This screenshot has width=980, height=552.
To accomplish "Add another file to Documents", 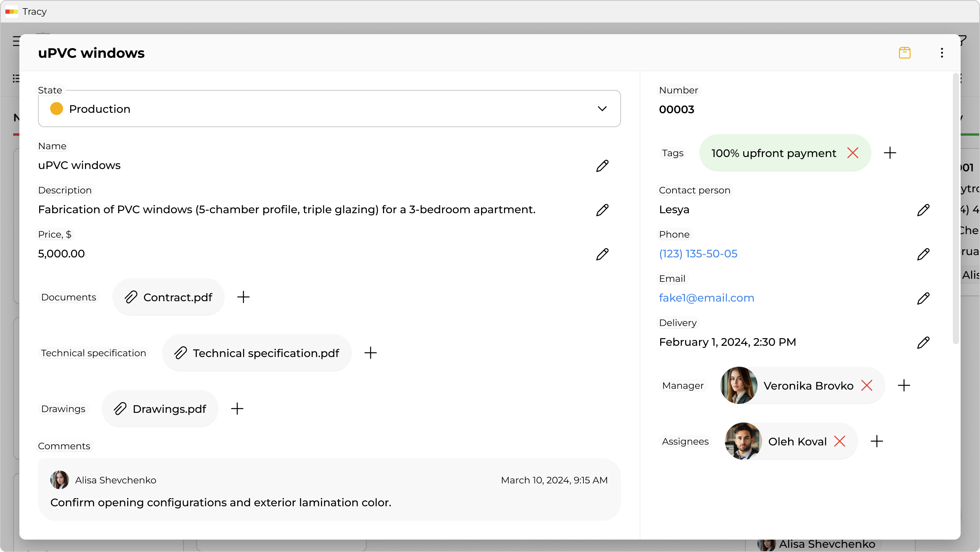I will [x=243, y=297].
